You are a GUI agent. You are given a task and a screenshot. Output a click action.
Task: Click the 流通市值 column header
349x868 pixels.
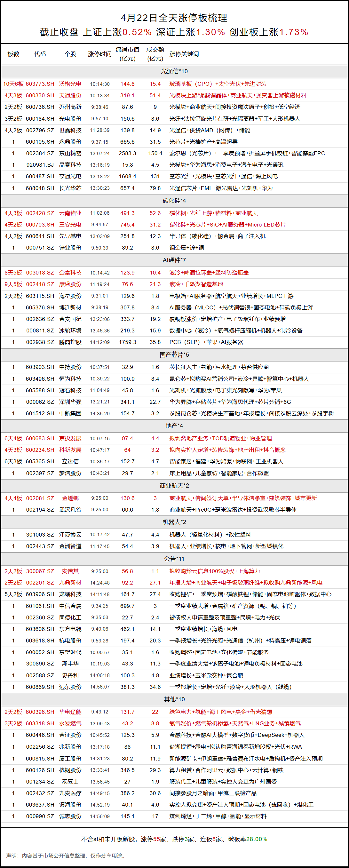point(127,54)
